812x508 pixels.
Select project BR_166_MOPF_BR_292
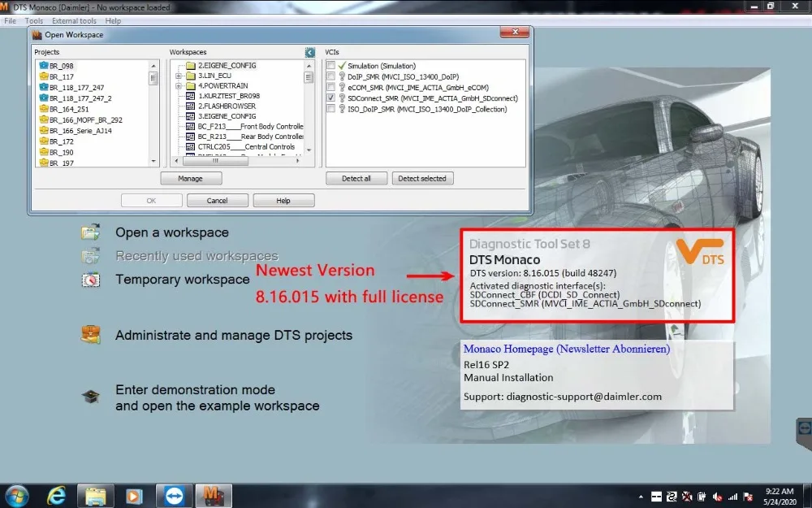(86, 120)
